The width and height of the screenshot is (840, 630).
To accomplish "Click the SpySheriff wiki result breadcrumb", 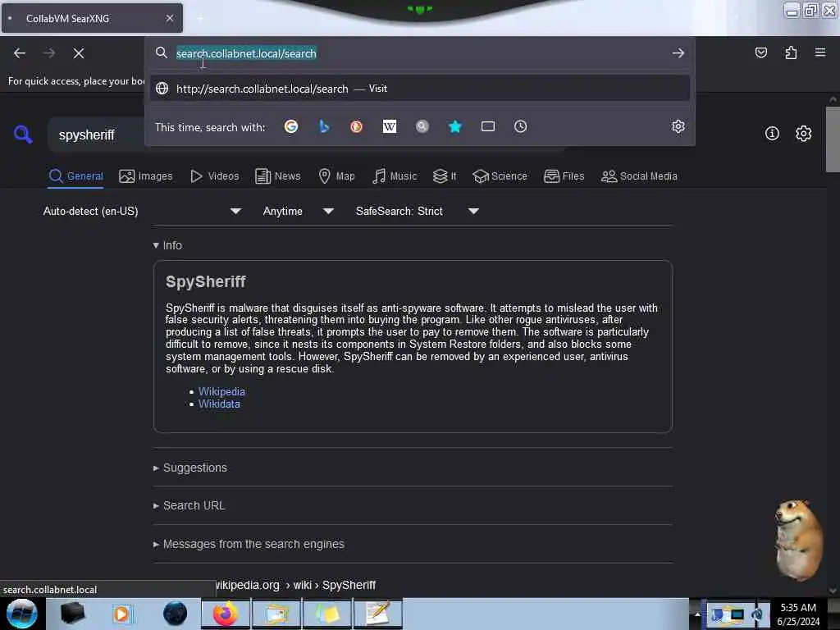I will [295, 585].
